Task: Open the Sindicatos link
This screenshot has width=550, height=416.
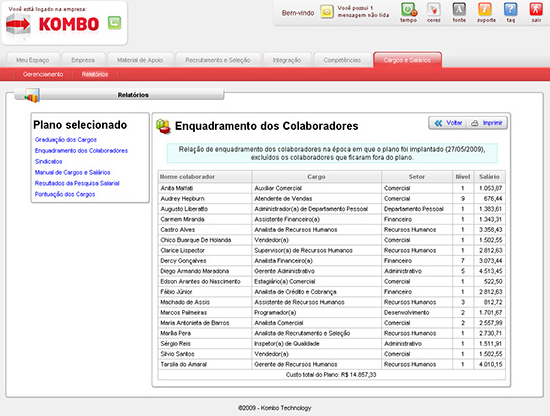Action: [48, 161]
